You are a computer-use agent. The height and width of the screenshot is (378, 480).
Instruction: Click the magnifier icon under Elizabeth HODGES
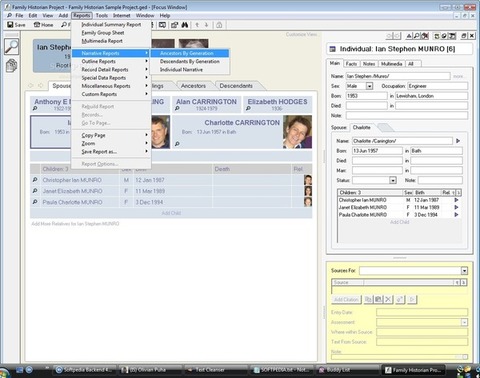[x=248, y=108]
